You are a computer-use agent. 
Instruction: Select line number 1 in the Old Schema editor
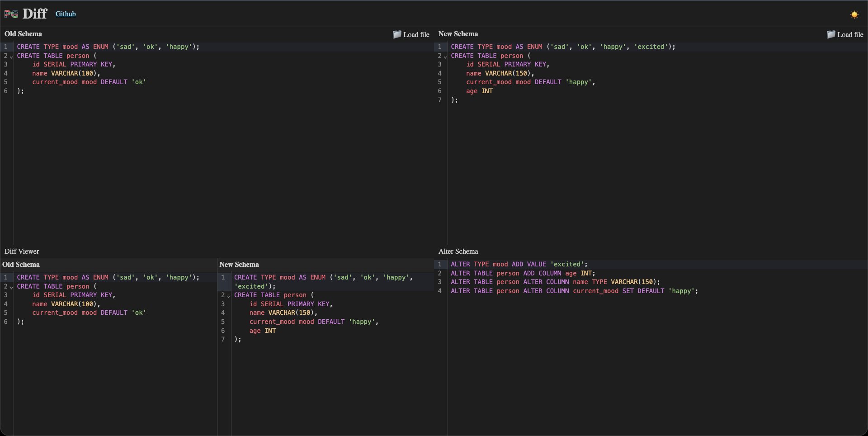[x=6, y=47]
